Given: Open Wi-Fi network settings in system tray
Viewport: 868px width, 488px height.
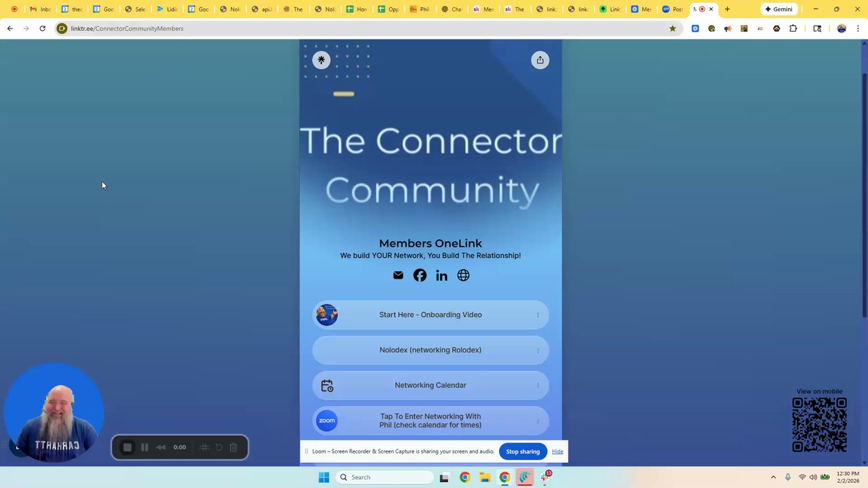Looking at the screenshot, I should click(x=802, y=477).
